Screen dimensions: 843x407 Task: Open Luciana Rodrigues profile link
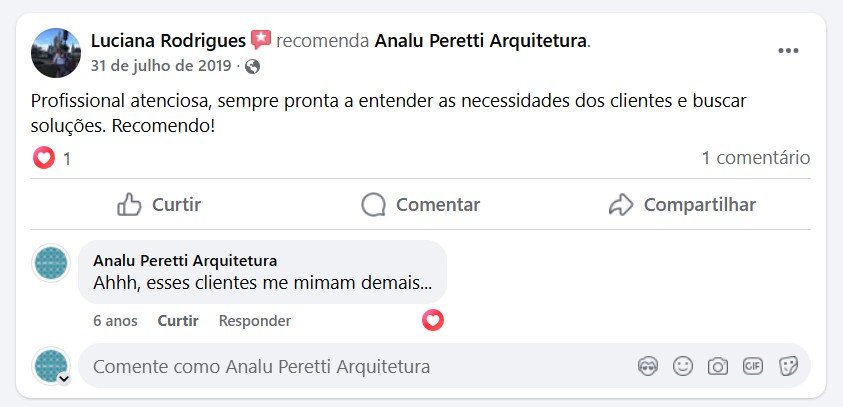168,41
